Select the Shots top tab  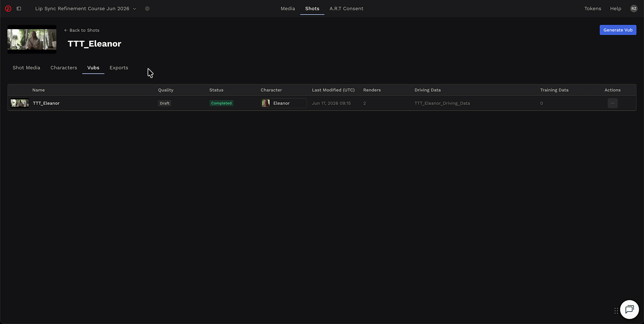[x=312, y=9]
